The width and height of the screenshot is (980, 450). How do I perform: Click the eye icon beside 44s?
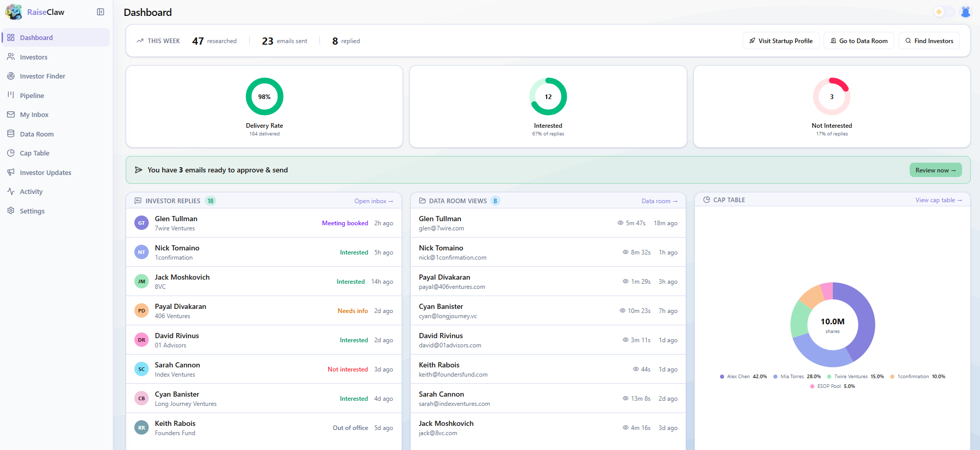636,369
